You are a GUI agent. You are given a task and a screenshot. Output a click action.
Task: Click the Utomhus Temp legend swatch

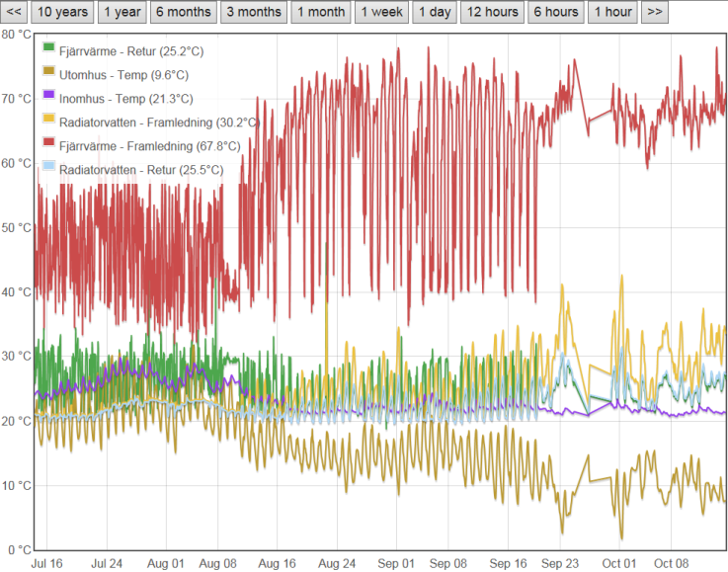pos(49,74)
